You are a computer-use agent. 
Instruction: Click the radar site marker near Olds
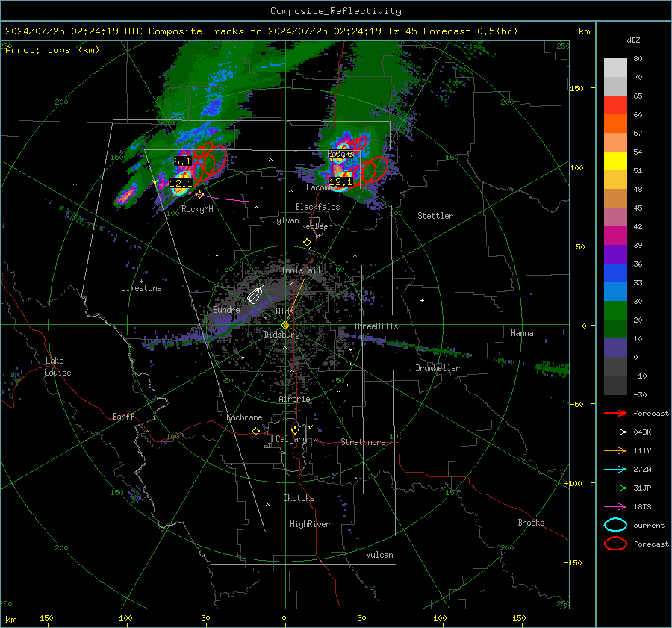(x=285, y=326)
